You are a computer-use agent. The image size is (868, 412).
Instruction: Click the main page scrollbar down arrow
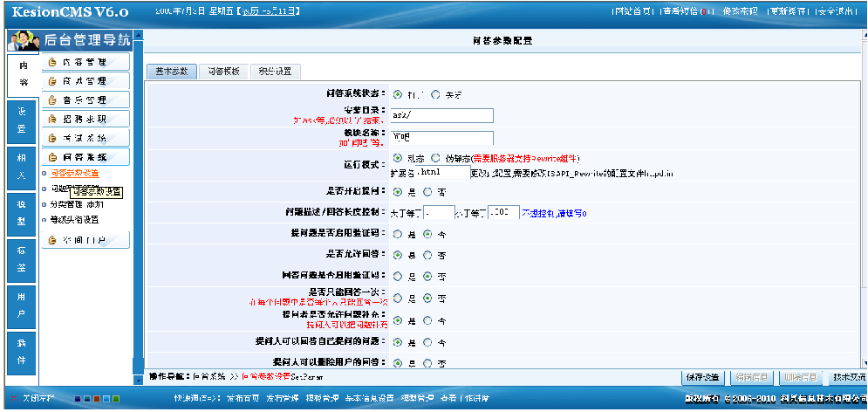pyautogui.click(x=865, y=363)
